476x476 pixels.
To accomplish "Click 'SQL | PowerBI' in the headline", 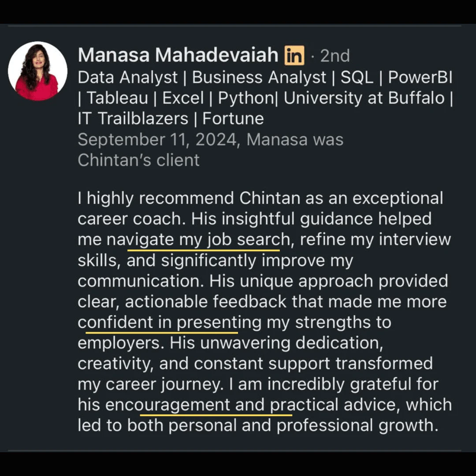I will (x=396, y=78).
